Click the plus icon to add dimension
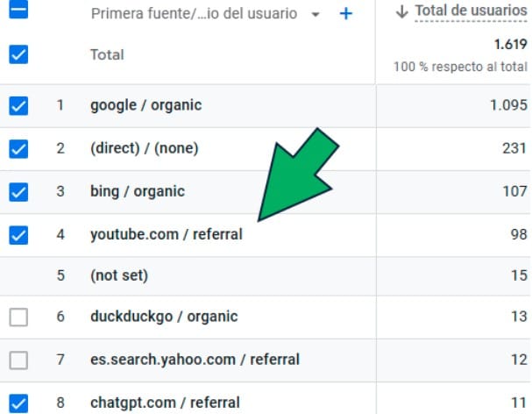This screenshot has width=532, height=414. [345, 14]
